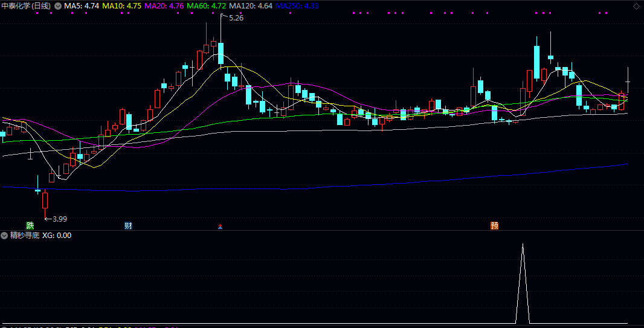644x328 pixels.
Task: Select the blue MA250: 4.33 label
Action: (297, 6)
